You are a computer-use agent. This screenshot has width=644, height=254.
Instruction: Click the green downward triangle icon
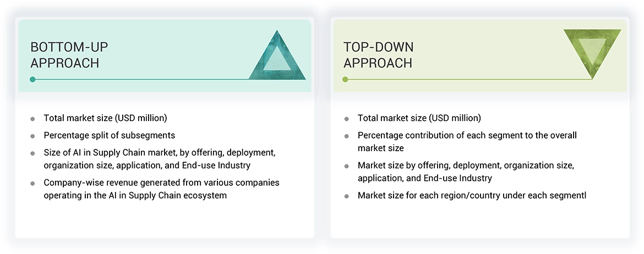click(x=592, y=51)
